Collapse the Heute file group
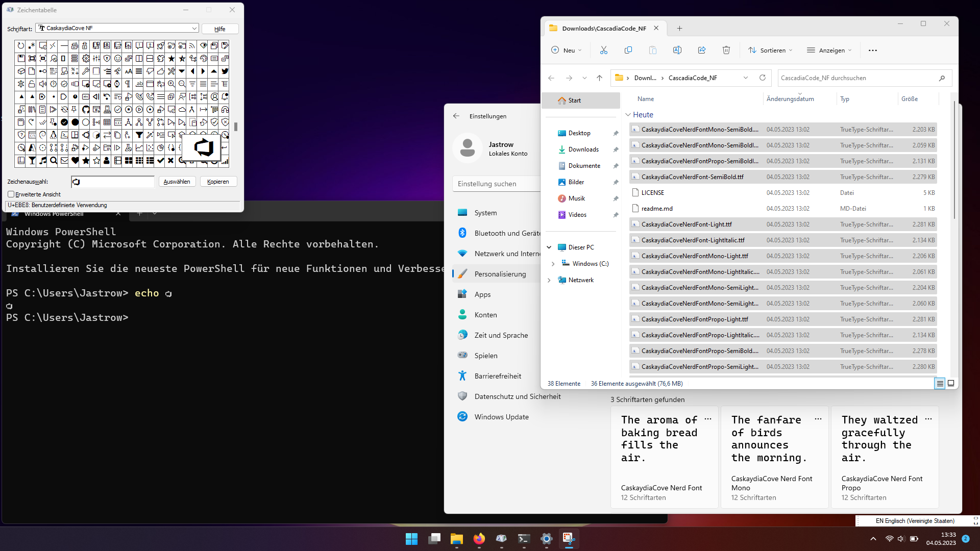The height and width of the screenshot is (551, 980). point(629,114)
